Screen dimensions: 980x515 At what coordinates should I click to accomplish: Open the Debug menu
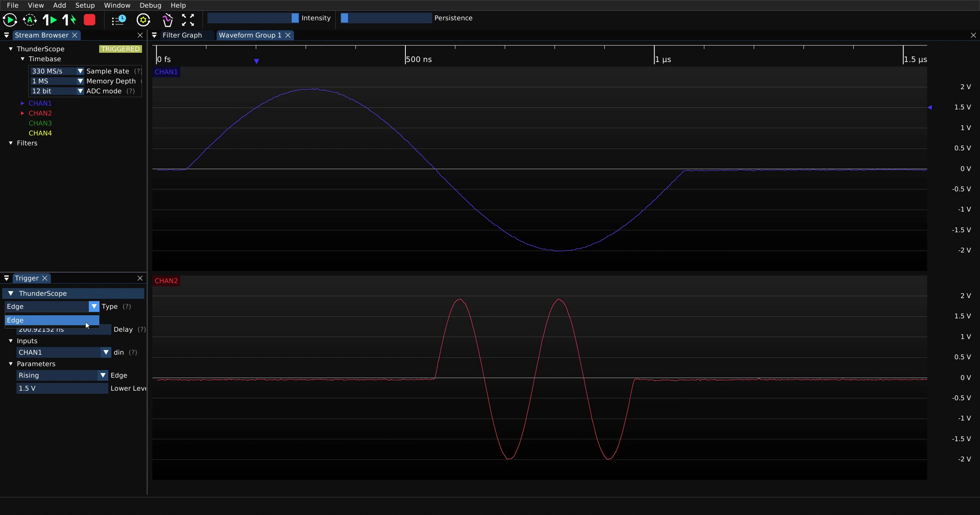pos(150,5)
